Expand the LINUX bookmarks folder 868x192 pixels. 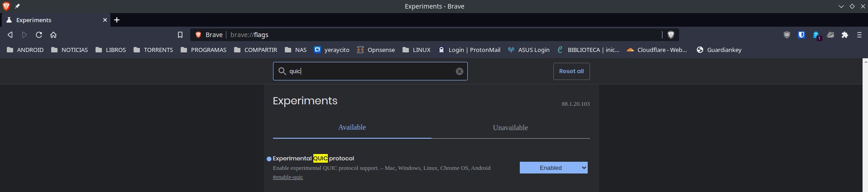[x=416, y=50]
